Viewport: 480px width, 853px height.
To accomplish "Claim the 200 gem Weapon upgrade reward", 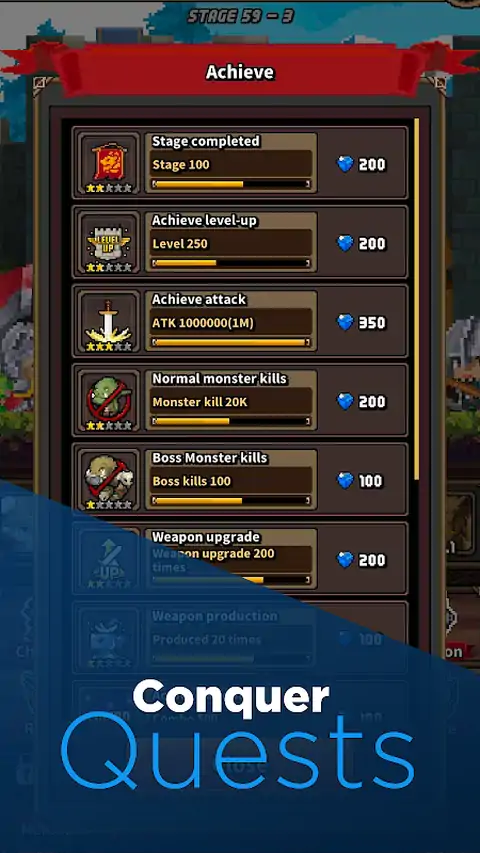I will pyautogui.click(x=361, y=560).
